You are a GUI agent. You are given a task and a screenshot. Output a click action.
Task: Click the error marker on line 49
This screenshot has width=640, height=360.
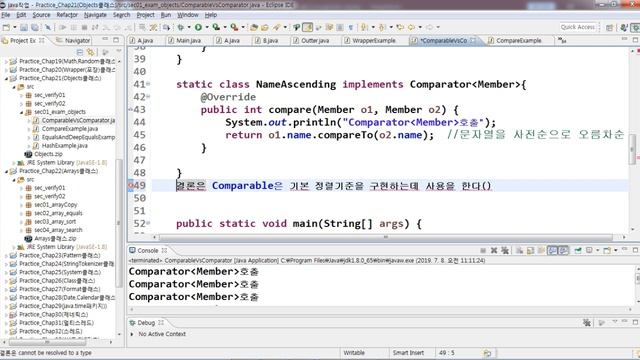[131, 185]
